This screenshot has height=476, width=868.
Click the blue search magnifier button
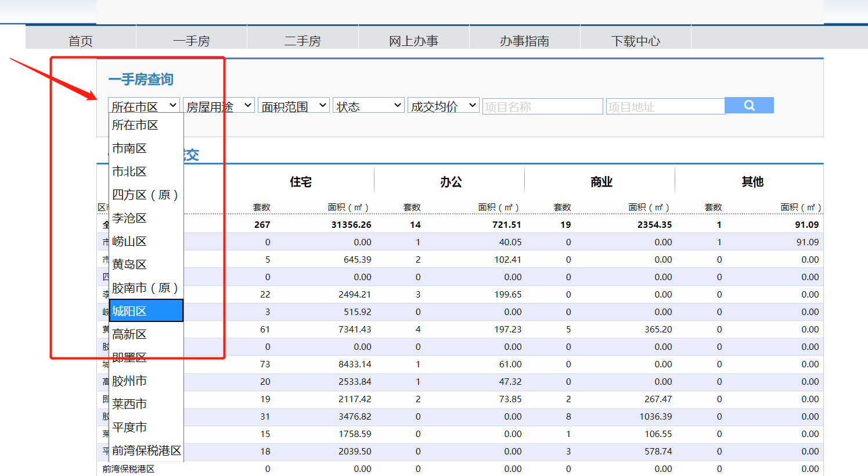pos(749,105)
